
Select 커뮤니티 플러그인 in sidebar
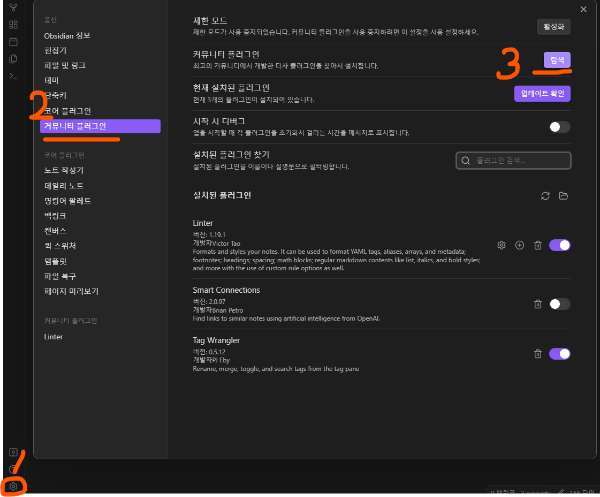point(100,126)
